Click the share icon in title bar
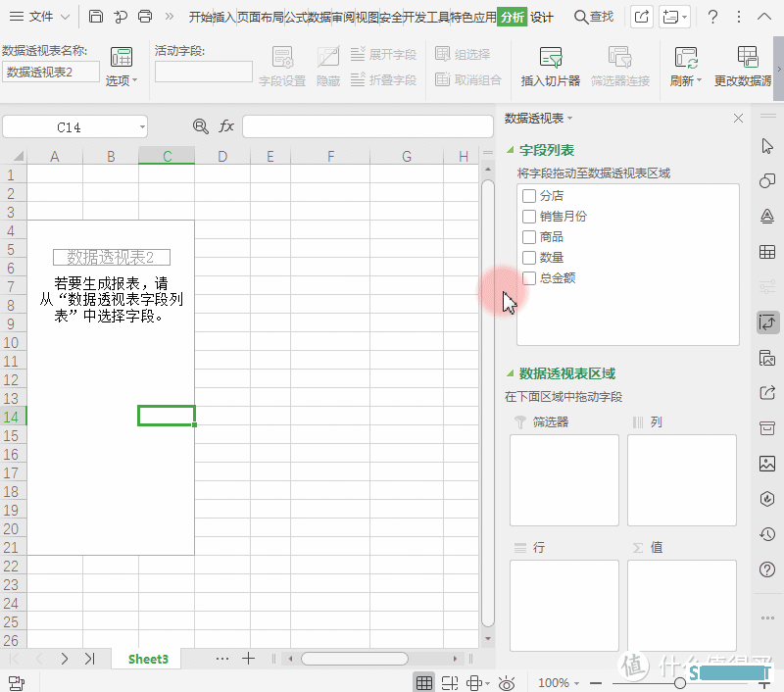The height and width of the screenshot is (692, 784). pos(642,17)
